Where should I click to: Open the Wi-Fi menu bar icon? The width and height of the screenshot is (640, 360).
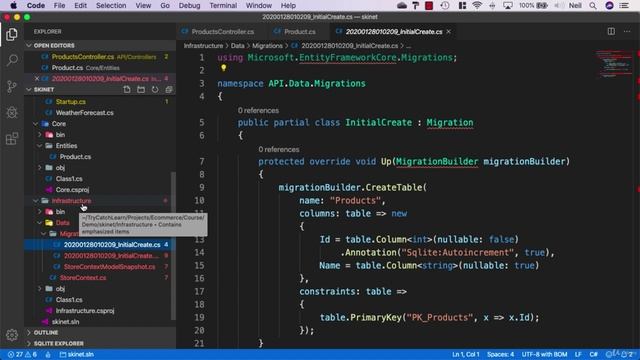click(477, 5)
